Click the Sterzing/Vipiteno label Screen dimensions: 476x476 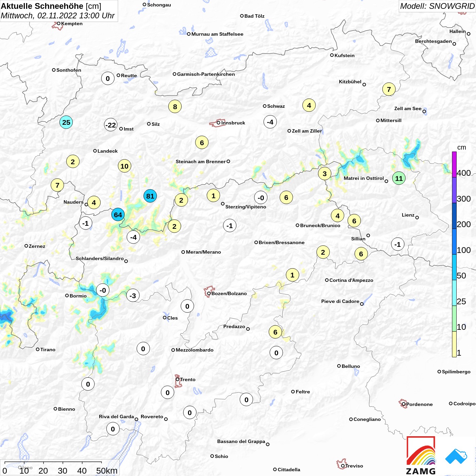tap(246, 207)
